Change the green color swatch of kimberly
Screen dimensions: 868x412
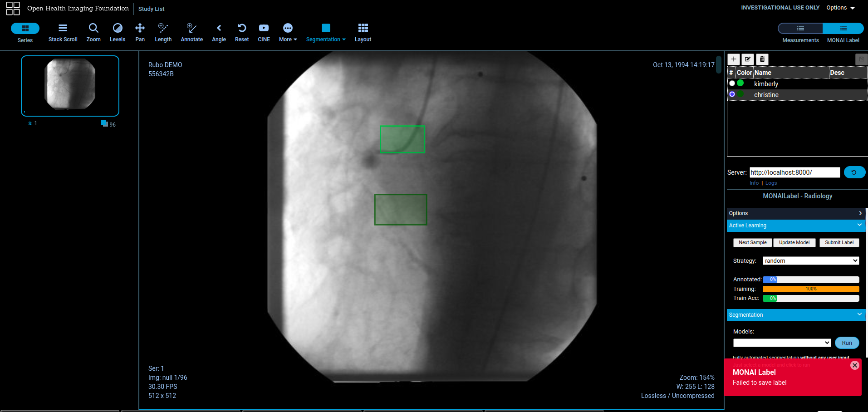point(740,83)
